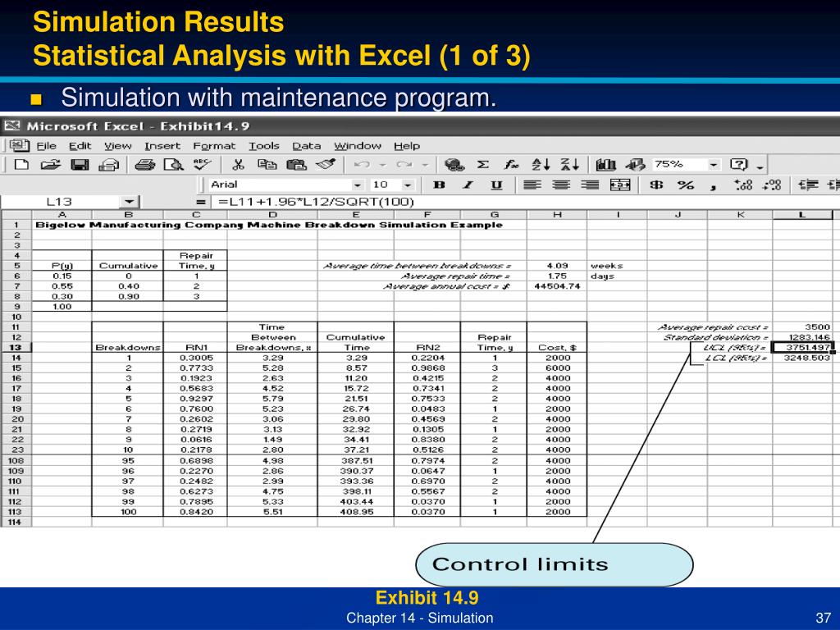Select cell with value 44504.74
Screen dimensions: 840x630
coord(557,286)
